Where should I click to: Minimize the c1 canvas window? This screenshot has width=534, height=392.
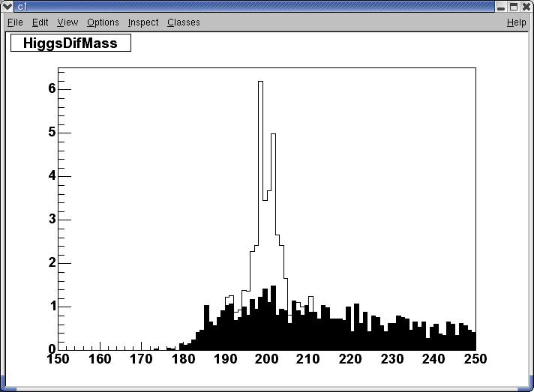coord(501,7)
